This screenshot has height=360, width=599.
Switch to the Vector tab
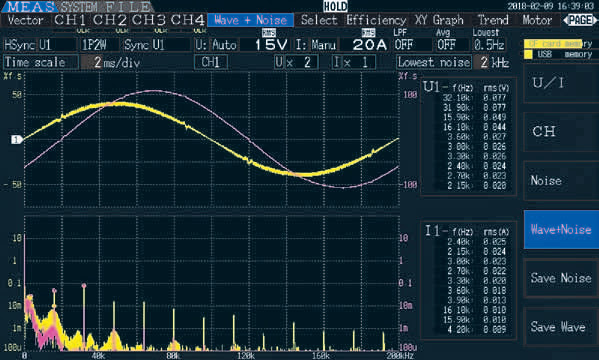pyautogui.click(x=26, y=20)
